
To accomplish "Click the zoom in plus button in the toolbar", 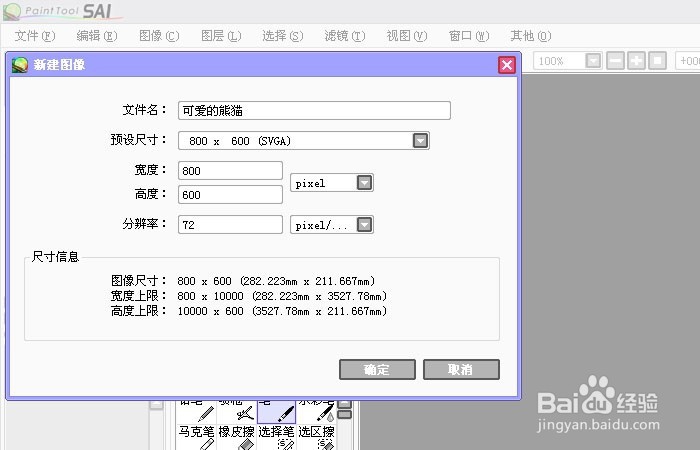I will [x=636, y=61].
